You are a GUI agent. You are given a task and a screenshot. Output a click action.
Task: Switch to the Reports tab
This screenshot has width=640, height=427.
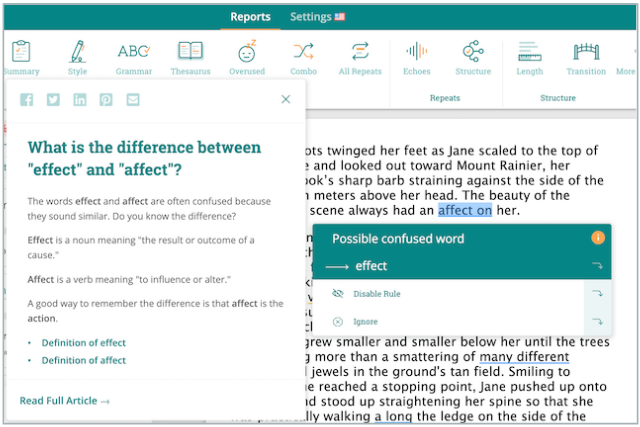click(250, 17)
